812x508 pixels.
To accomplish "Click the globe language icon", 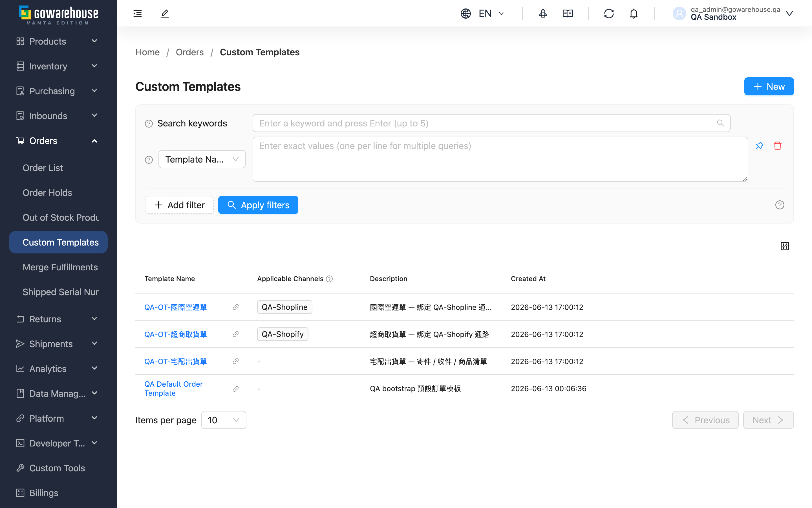I will [x=465, y=14].
